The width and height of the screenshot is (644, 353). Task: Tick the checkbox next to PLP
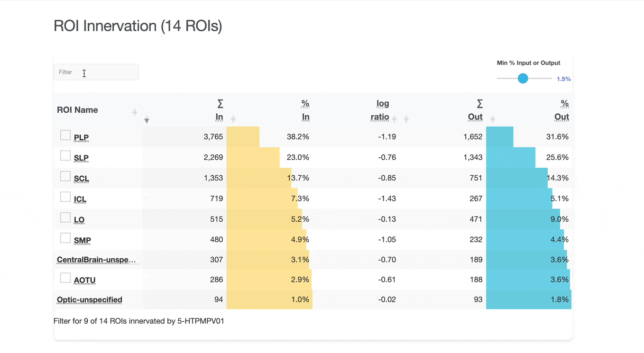tap(65, 136)
